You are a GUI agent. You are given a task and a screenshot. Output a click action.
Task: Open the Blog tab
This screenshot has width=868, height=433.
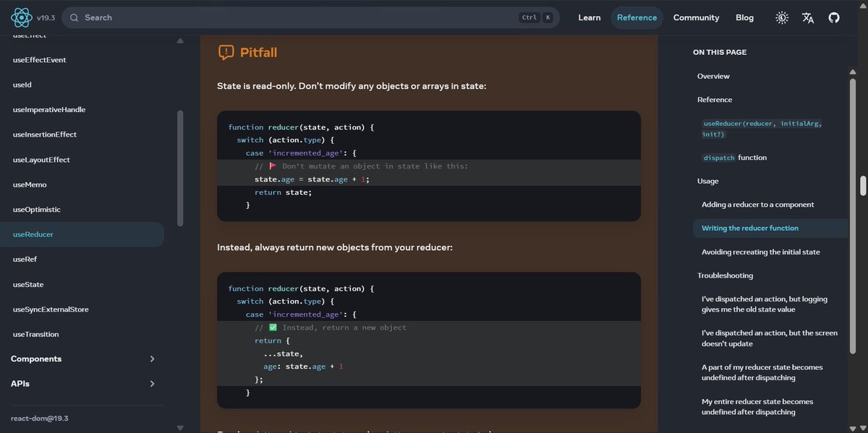[744, 17]
